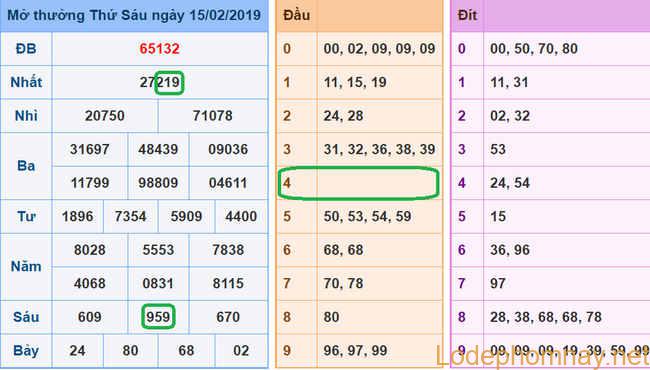
Task: Select the number 8028
Action: 90,250
